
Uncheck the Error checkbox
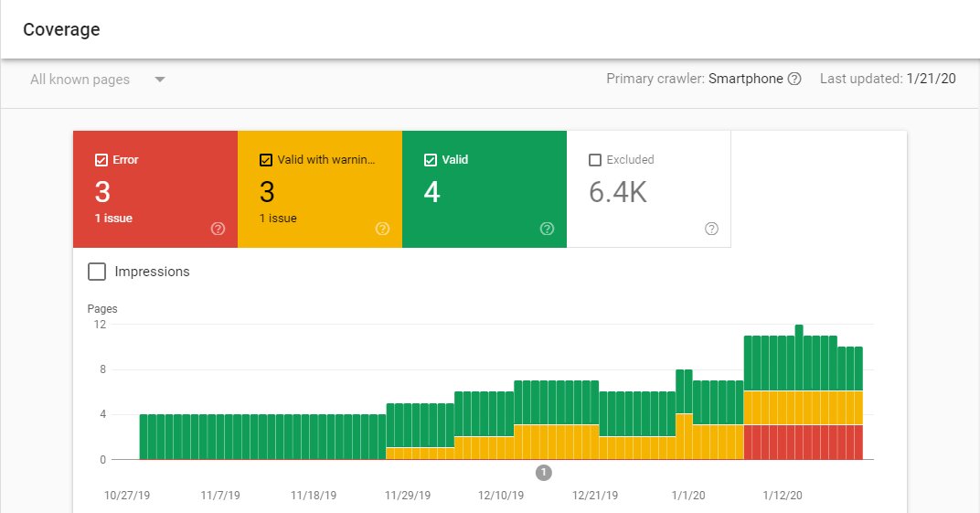click(x=101, y=160)
